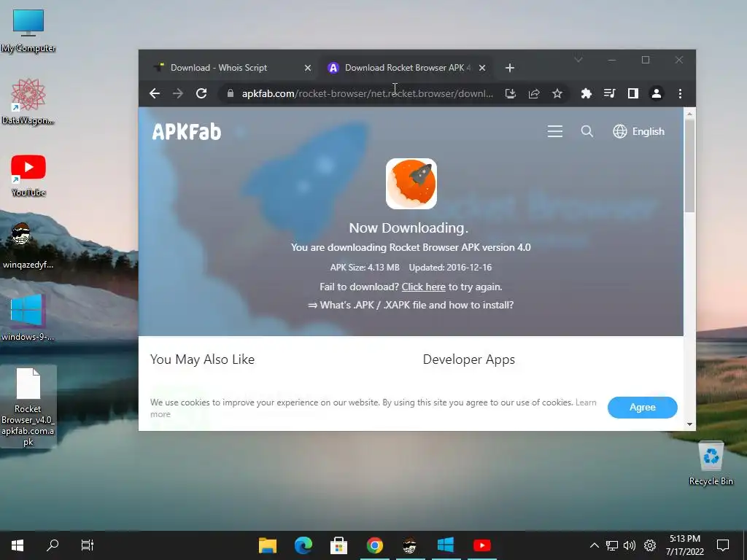Click the troll-face app in taskbar
The height and width of the screenshot is (560, 747).
[410, 545]
